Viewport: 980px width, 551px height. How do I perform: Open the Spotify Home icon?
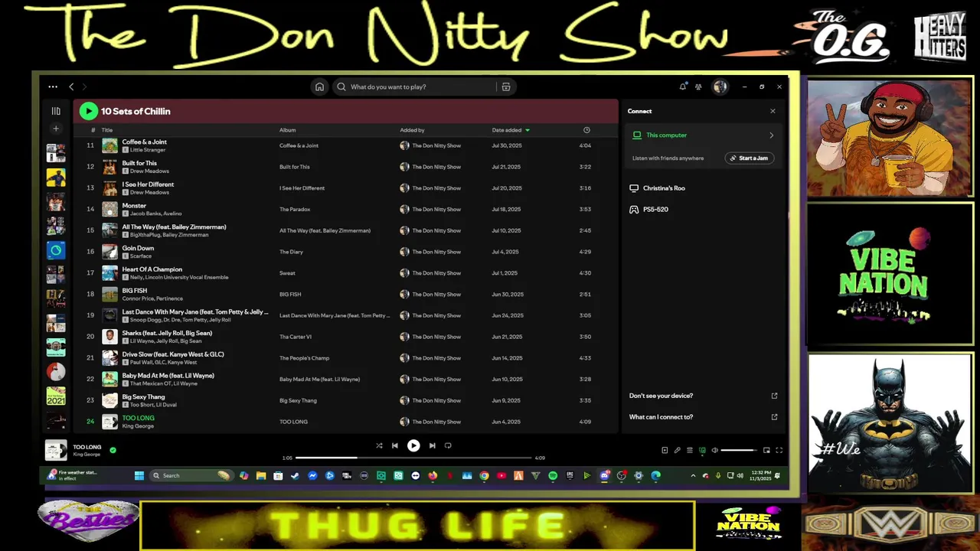click(x=319, y=86)
